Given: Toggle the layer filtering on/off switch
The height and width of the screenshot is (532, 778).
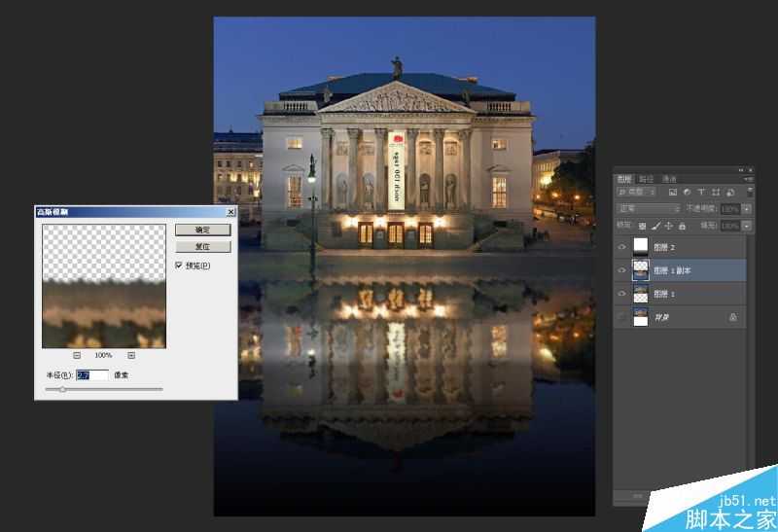Looking at the screenshot, I should coord(750,192).
